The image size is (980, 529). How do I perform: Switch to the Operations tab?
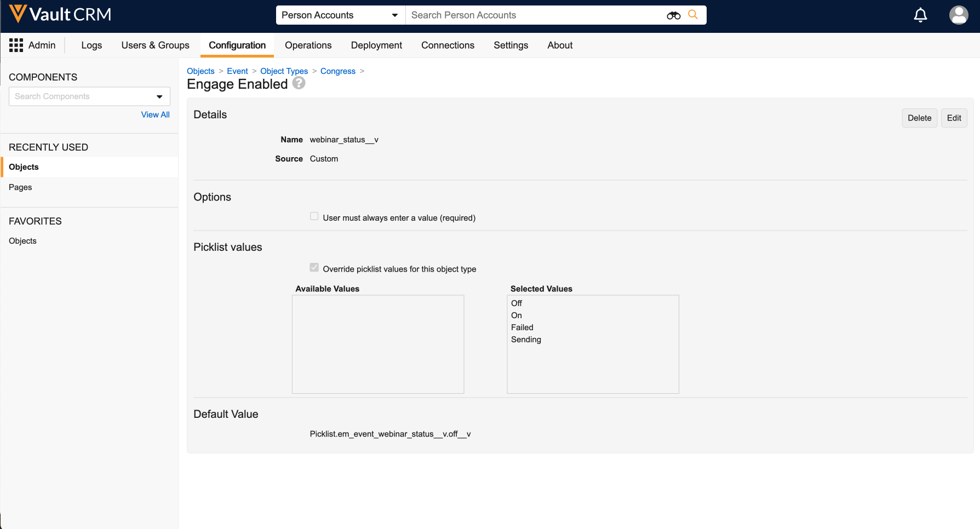(x=308, y=45)
